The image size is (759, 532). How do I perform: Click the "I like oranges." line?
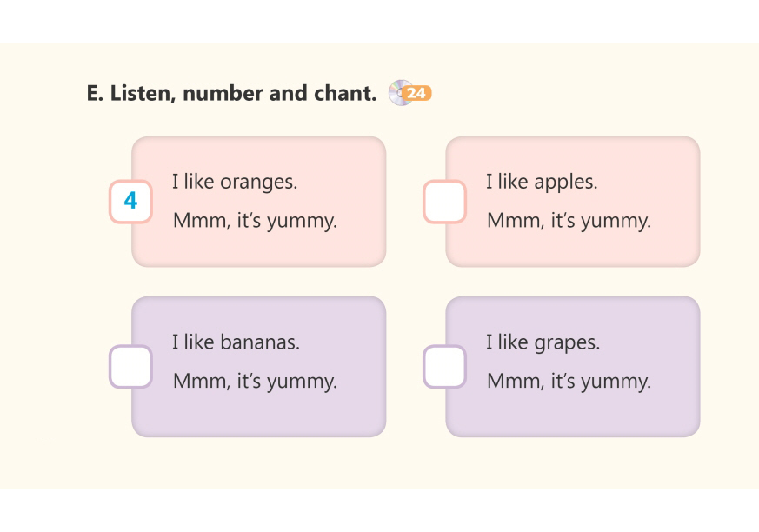pyautogui.click(x=235, y=182)
